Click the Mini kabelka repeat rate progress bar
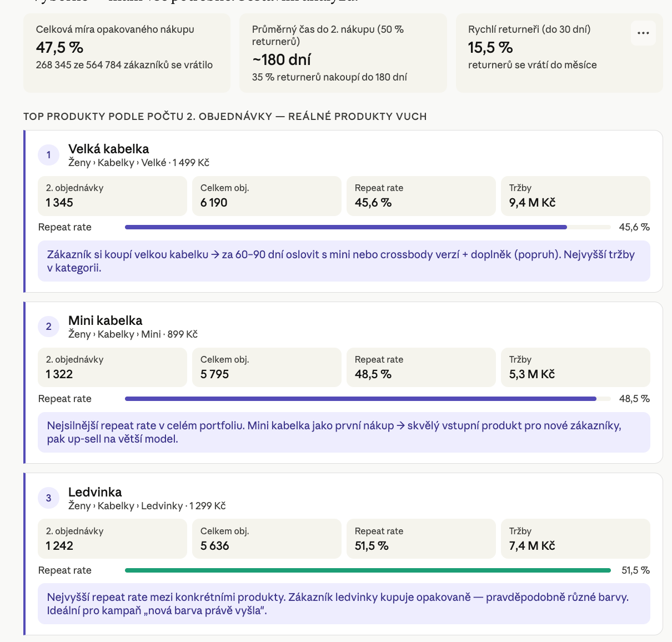672x642 pixels. (368, 399)
